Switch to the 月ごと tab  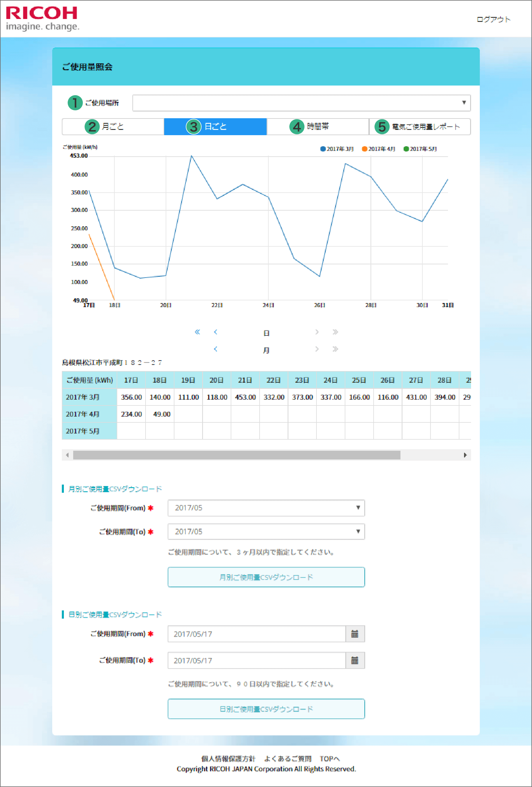pyautogui.click(x=113, y=127)
